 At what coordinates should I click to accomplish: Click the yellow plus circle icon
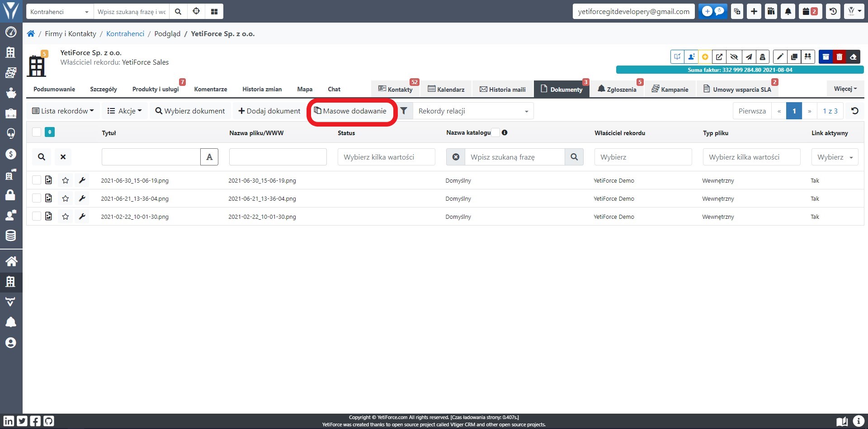pyautogui.click(x=705, y=57)
